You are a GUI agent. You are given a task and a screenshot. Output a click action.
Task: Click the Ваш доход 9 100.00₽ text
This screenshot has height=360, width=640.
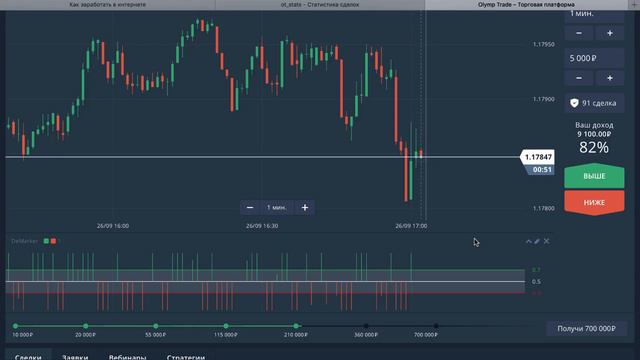click(x=594, y=129)
